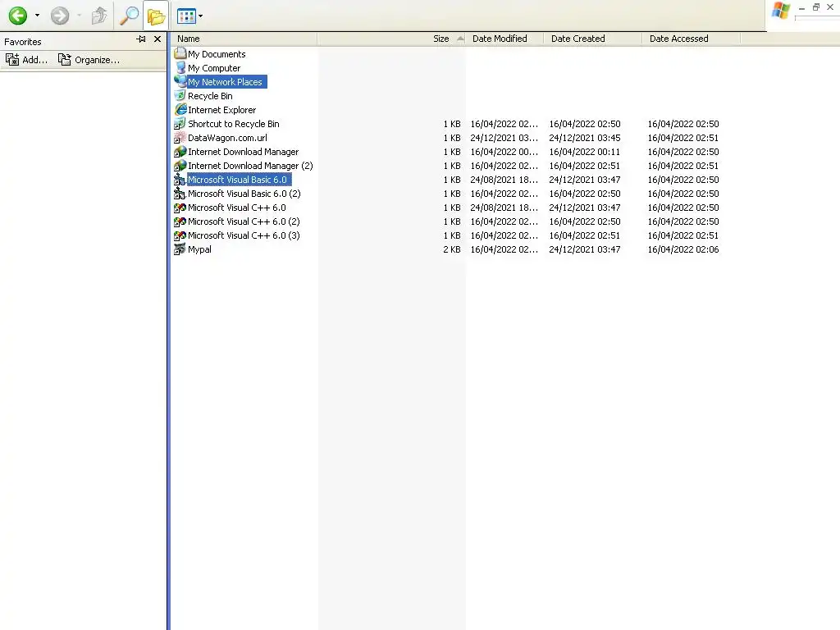Click the Recycle Bin name label
Screen dimensions: 840x630
pos(210,96)
